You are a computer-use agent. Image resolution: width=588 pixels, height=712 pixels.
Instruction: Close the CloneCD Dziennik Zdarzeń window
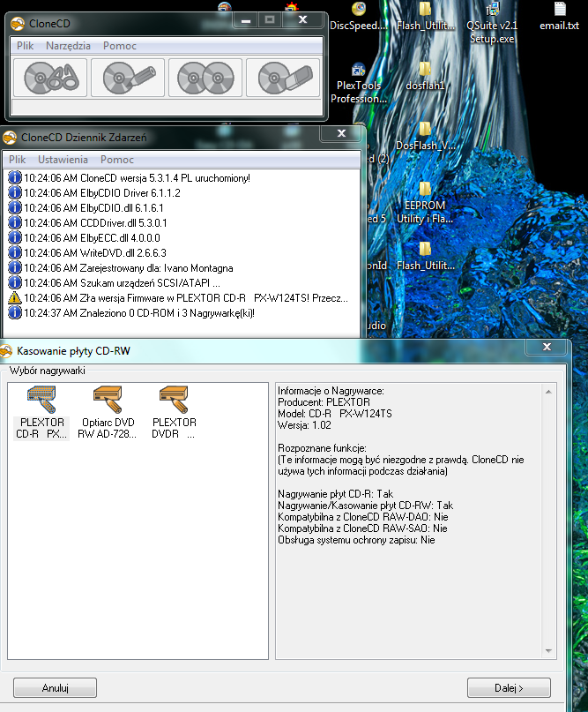[x=342, y=133]
